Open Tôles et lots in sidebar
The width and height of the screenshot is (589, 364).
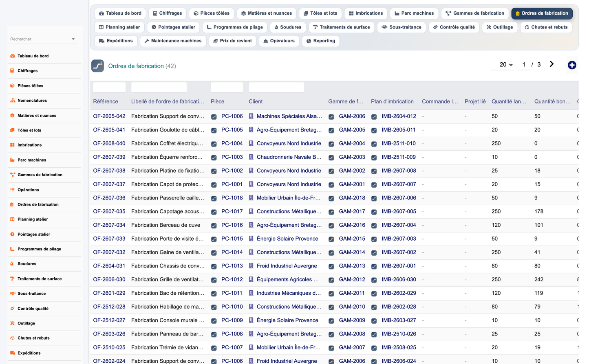[x=29, y=130]
